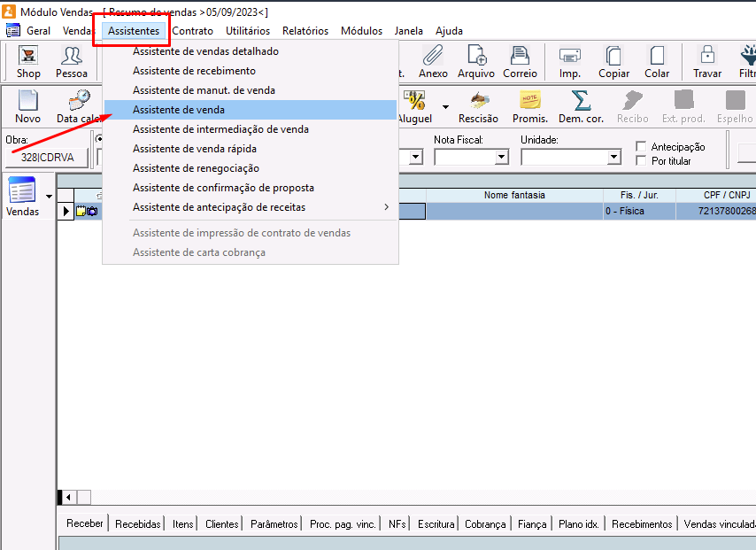Enable the Antecipação checkbox
Viewport: 756px width, 550px height.
641,146
